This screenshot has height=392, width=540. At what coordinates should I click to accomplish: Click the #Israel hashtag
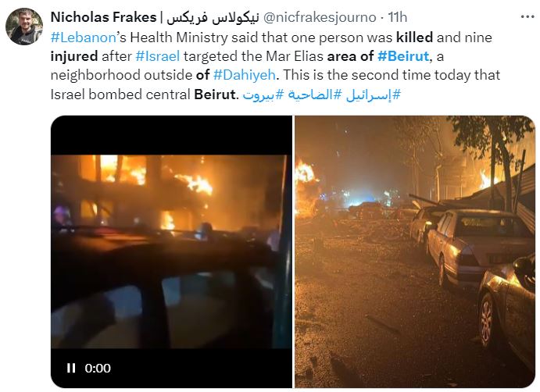158,56
